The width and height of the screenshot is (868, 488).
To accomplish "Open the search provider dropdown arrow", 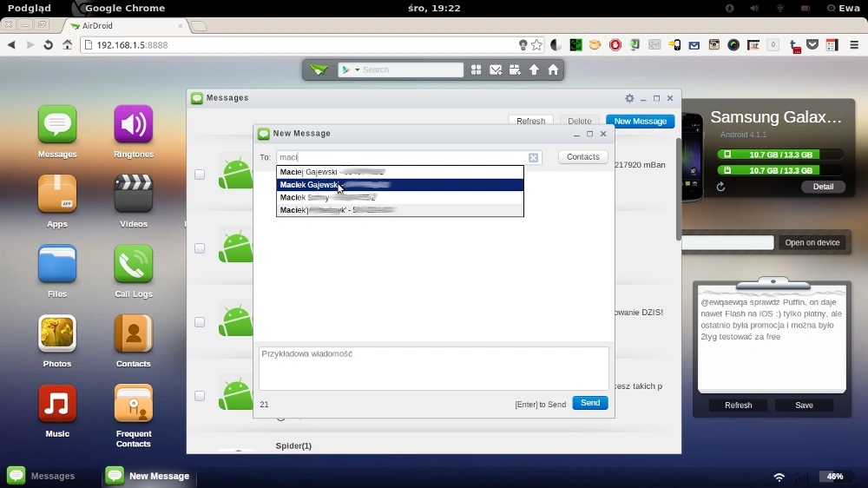I will click(x=357, y=69).
